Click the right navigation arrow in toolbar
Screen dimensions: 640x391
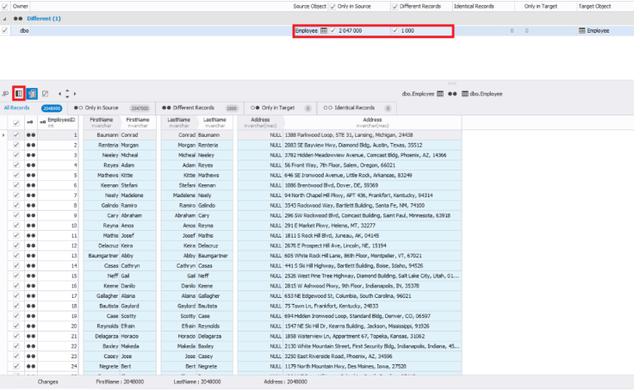(x=75, y=94)
